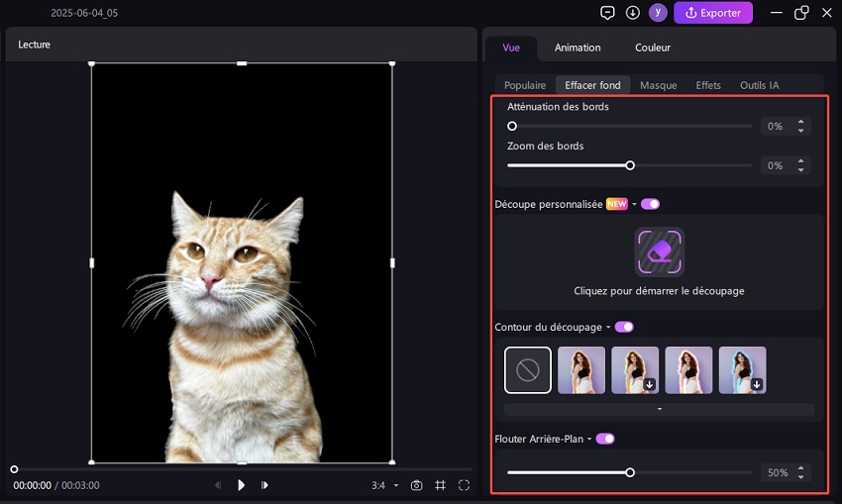842x504 pixels.
Task: Play the video preview
Action: (x=241, y=485)
